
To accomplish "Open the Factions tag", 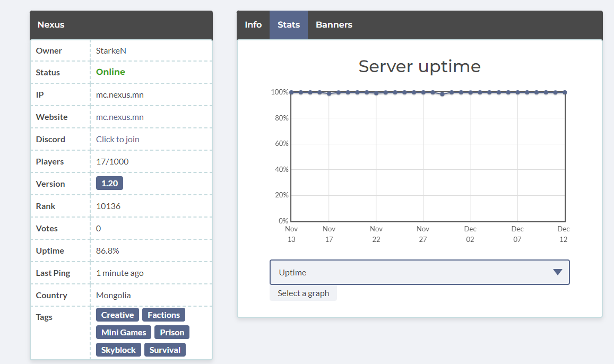I will point(163,315).
